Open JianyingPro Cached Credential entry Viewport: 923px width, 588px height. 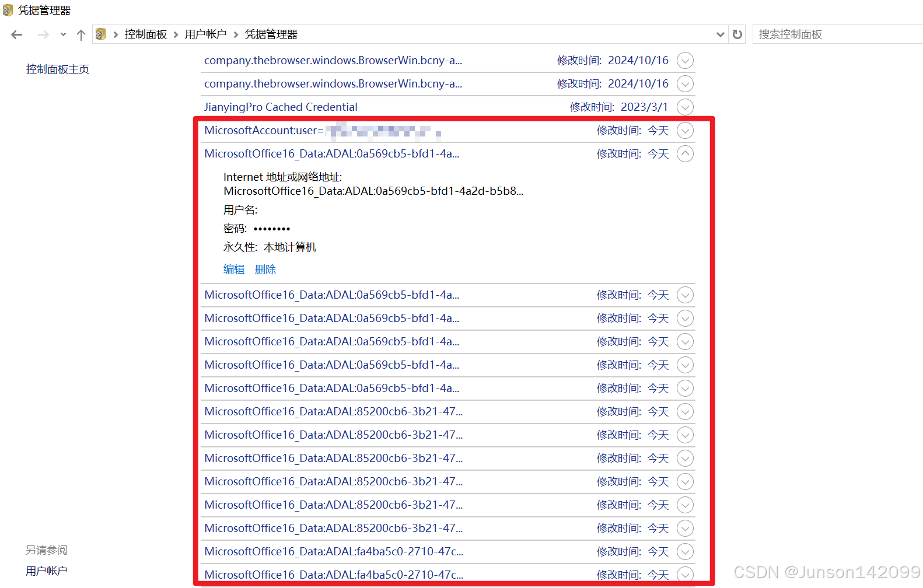(x=281, y=107)
